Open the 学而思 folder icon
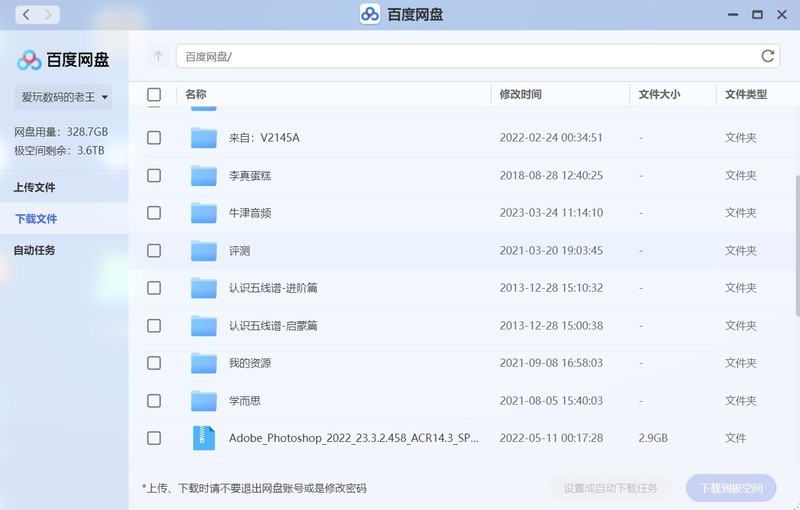 pyautogui.click(x=204, y=401)
